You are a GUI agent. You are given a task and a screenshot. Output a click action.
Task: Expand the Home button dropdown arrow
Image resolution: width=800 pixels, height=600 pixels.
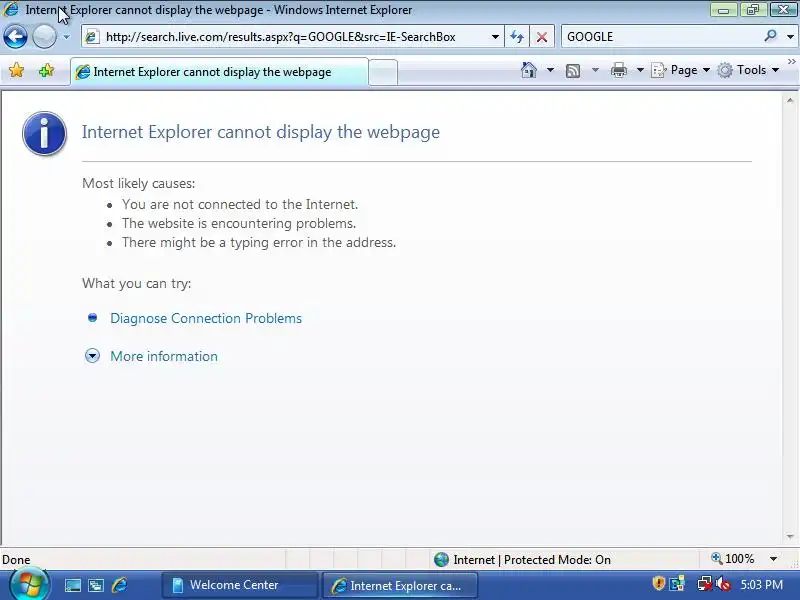point(550,70)
